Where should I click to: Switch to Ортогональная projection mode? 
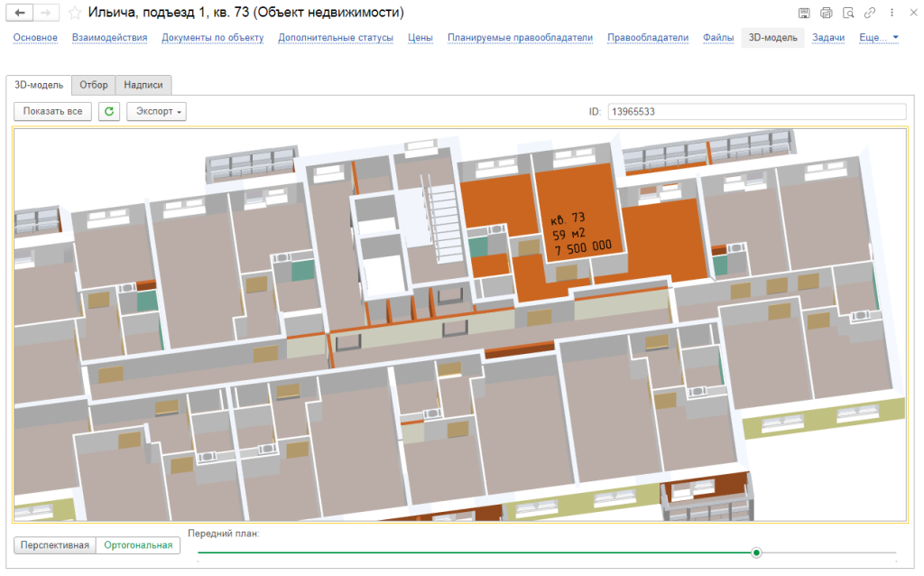coord(139,545)
